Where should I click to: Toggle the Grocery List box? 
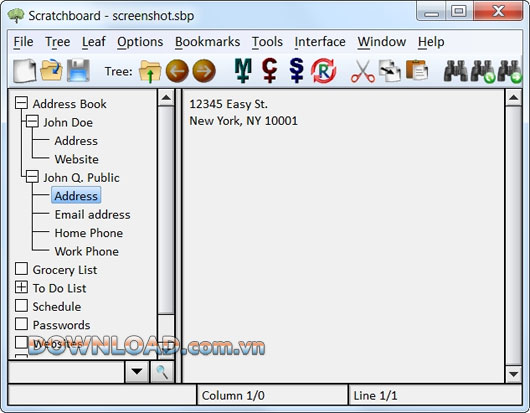[21, 269]
